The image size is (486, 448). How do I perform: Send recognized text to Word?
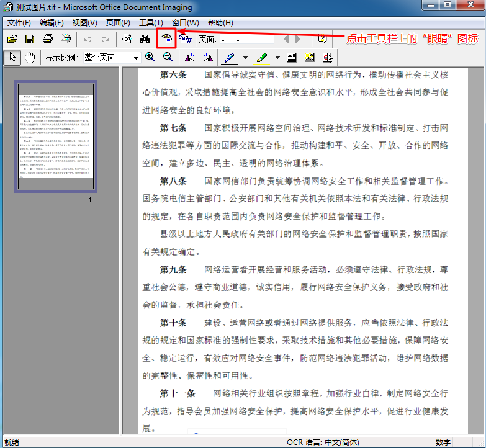(x=185, y=39)
